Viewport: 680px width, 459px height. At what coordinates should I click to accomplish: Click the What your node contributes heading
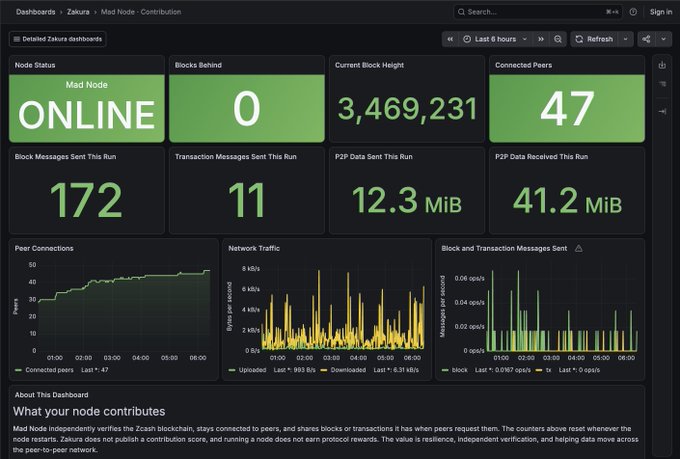pos(89,411)
